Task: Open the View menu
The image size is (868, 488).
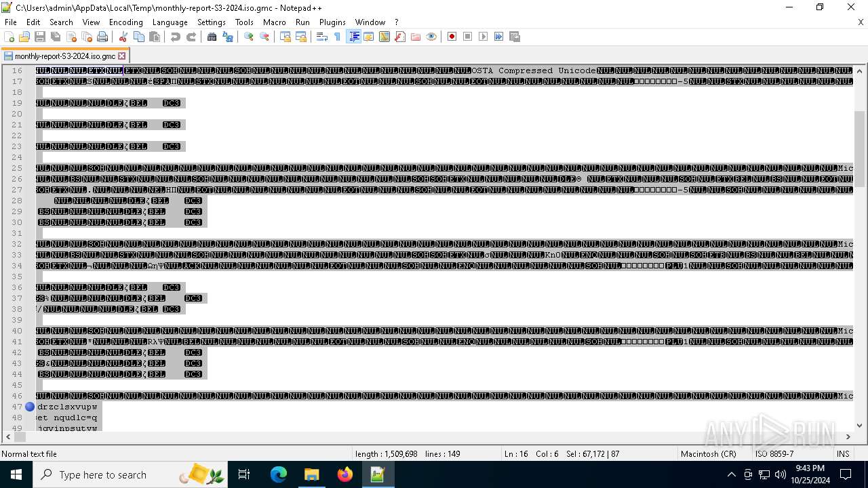Action: [x=91, y=22]
